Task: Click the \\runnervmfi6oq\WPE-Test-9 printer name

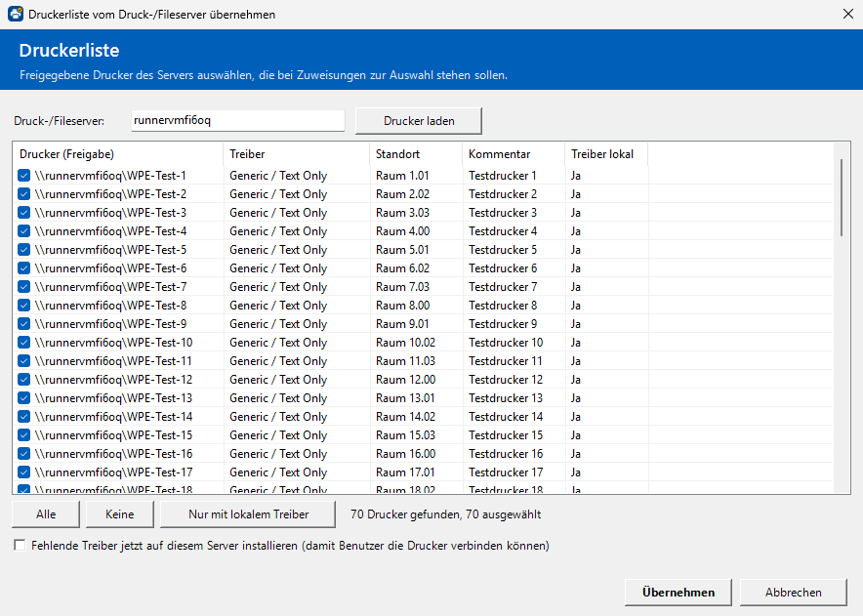Action: click(110, 324)
